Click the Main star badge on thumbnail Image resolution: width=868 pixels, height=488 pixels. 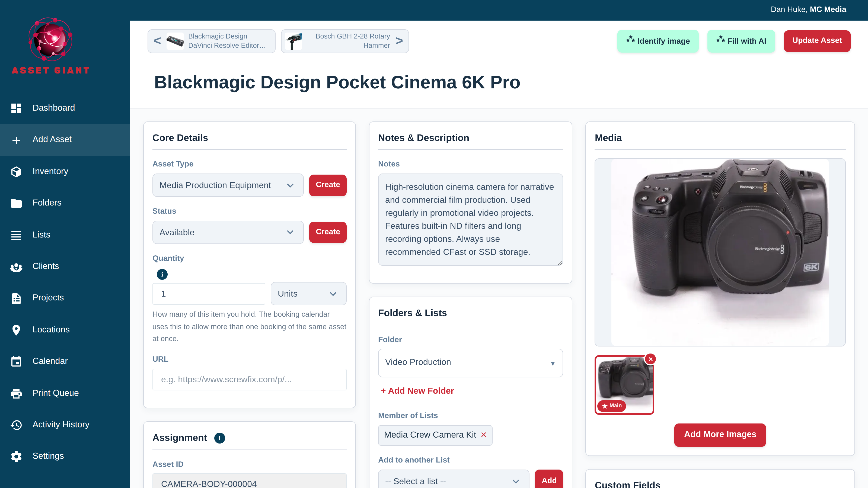[x=612, y=406]
